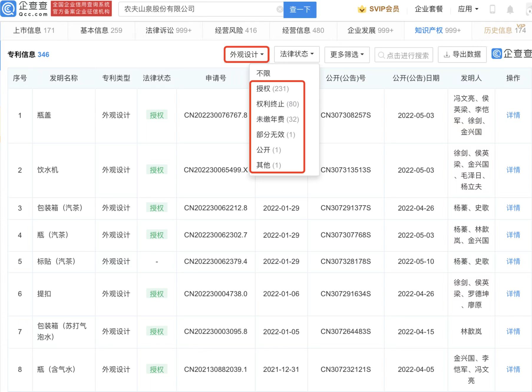Open 详情 for the 饮水机 patent

click(x=513, y=170)
